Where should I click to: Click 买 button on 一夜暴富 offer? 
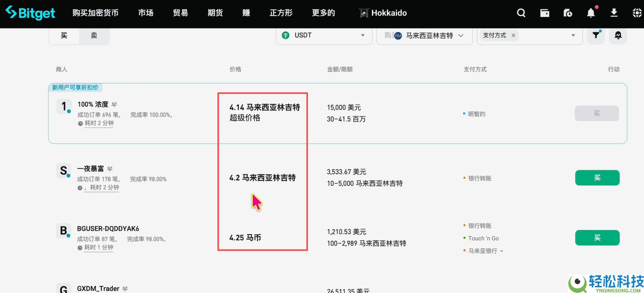(597, 178)
